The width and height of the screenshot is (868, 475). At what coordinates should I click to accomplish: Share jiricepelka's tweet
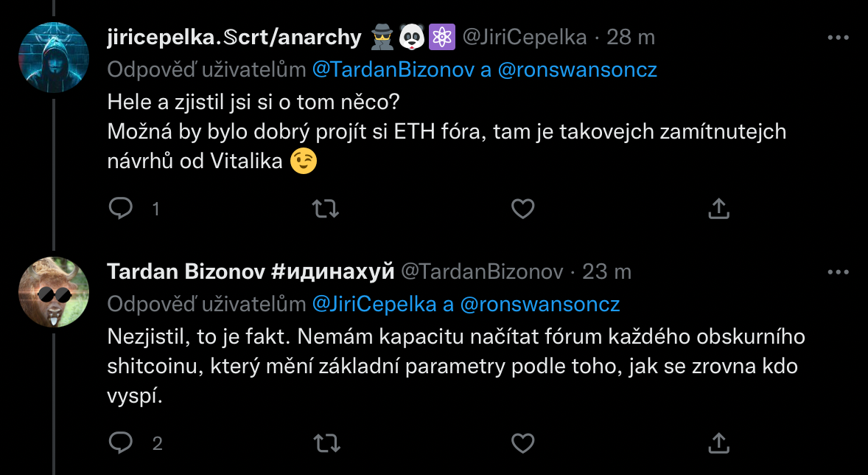[718, 209]
